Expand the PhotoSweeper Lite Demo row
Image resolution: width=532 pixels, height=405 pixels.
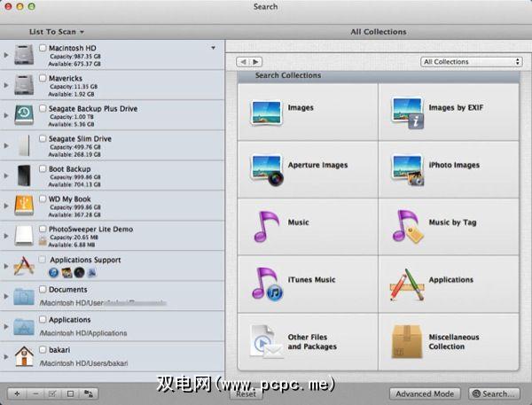pos(6,236)
